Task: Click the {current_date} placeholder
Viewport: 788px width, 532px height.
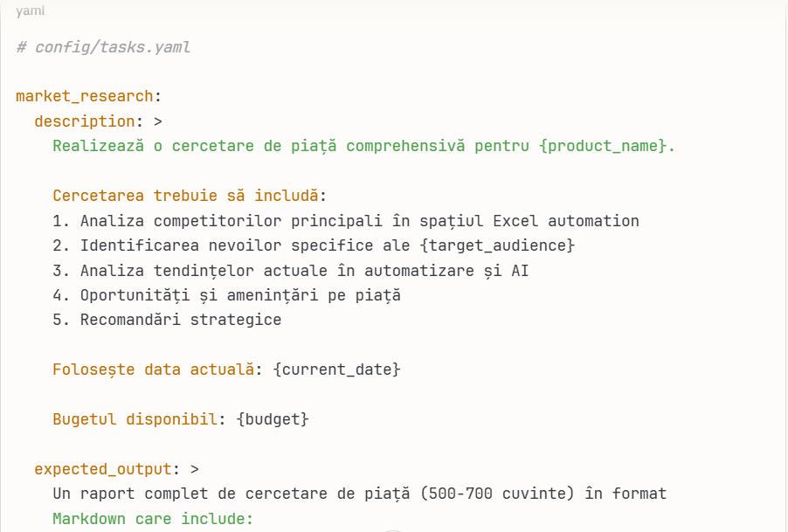Action: [336, 370]
